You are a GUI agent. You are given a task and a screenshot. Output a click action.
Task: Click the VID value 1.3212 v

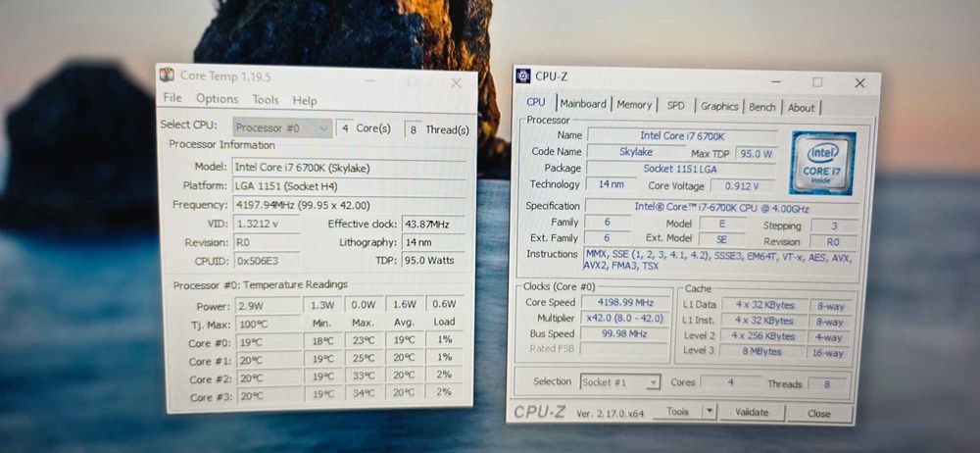coord(267,224)
